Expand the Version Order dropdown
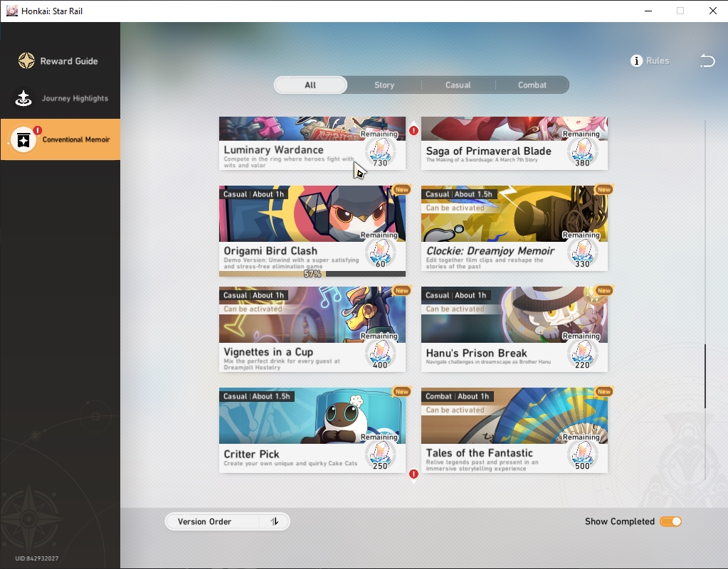The height and width of the screenshot is (569, 728). (x=228, y=521)
